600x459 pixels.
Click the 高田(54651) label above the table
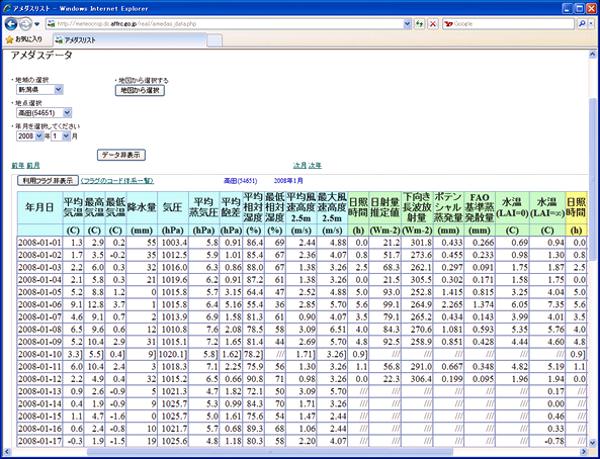click(x=240, y=181)
